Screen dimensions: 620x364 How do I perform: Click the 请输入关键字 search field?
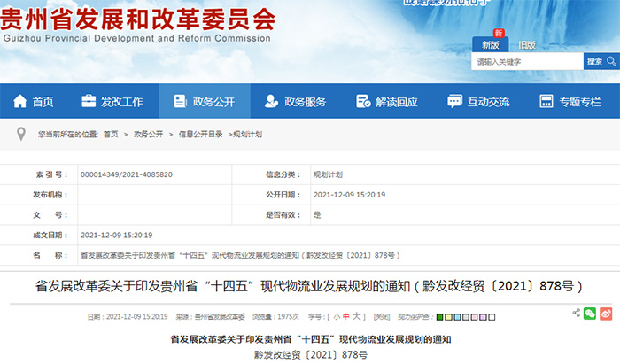pos(528,62)
